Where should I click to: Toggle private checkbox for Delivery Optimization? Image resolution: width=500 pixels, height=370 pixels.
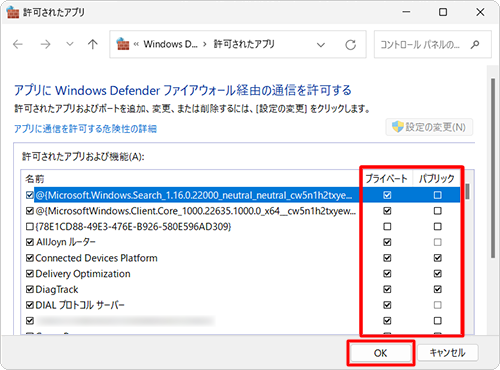[x=387, y=274]
